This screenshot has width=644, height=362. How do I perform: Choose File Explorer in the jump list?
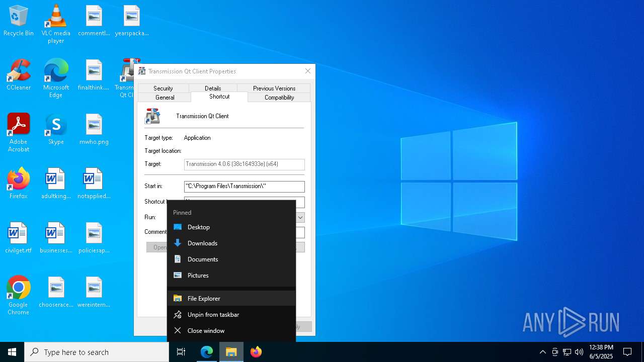231,298
